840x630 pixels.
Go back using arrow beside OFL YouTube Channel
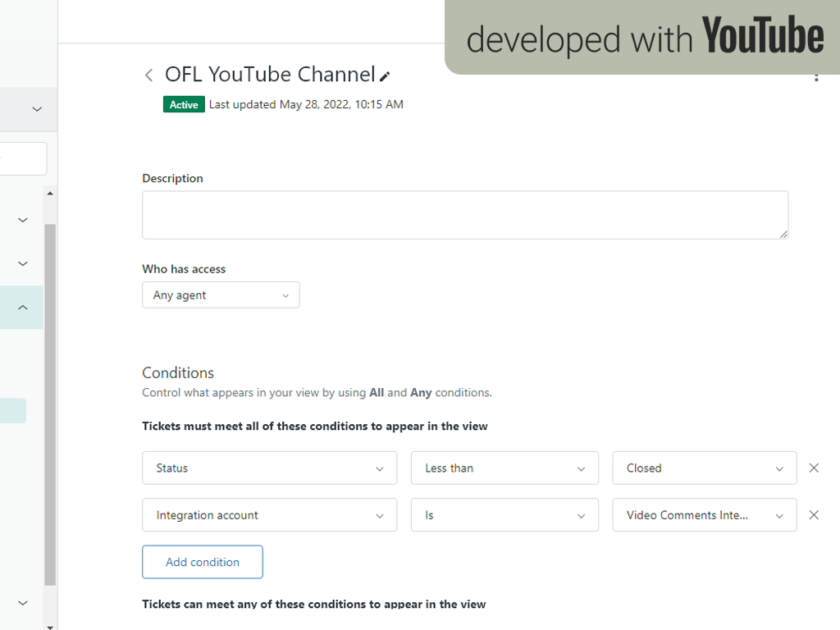tap(148, 75)
